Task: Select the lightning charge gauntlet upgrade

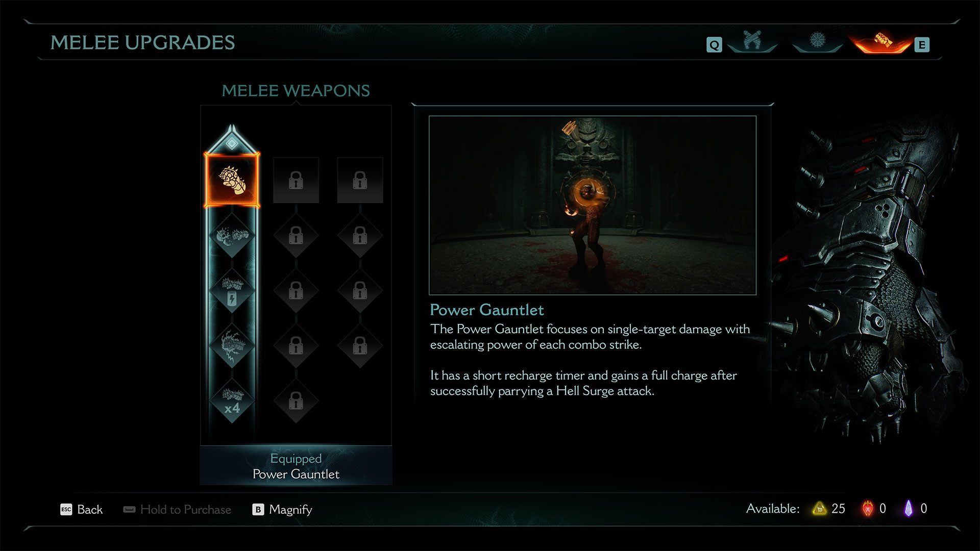Action: [x=232, y=291]
